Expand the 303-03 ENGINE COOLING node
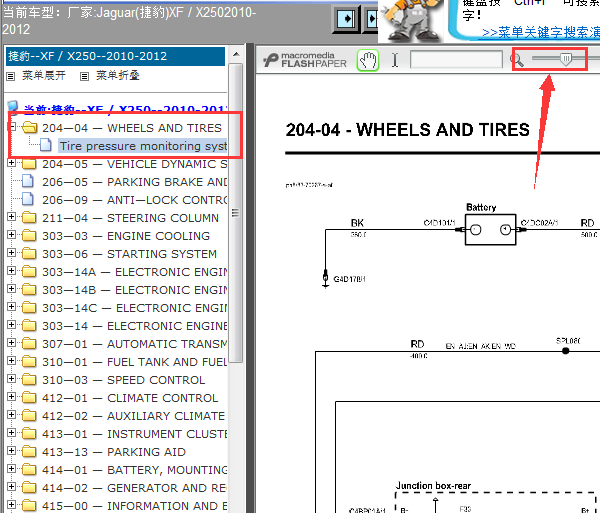The height and width of the screenshot is (513, 600). 12,235
